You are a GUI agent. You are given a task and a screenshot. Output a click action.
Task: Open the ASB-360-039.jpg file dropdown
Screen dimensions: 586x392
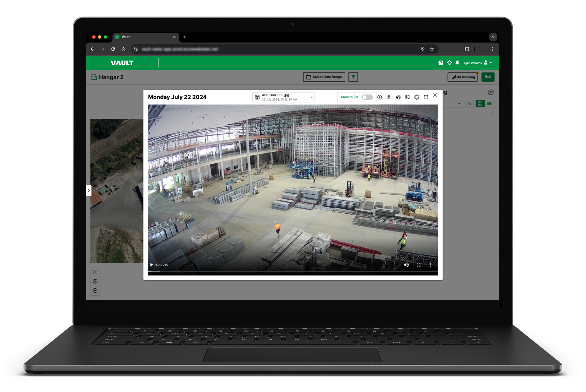pyautogui.click(x=284, y=97)
